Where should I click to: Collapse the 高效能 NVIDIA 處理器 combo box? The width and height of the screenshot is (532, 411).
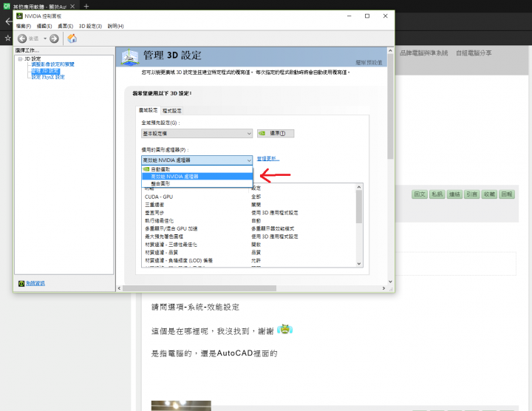click(x=197, y=160)
